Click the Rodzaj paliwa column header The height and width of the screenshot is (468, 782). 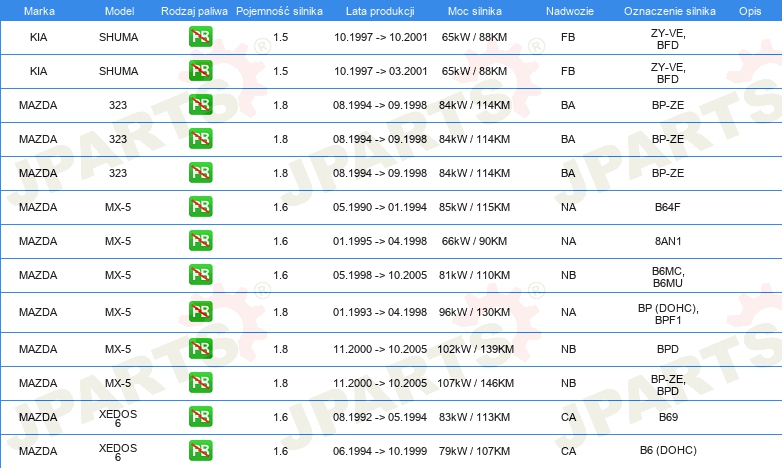pos(194,11)
